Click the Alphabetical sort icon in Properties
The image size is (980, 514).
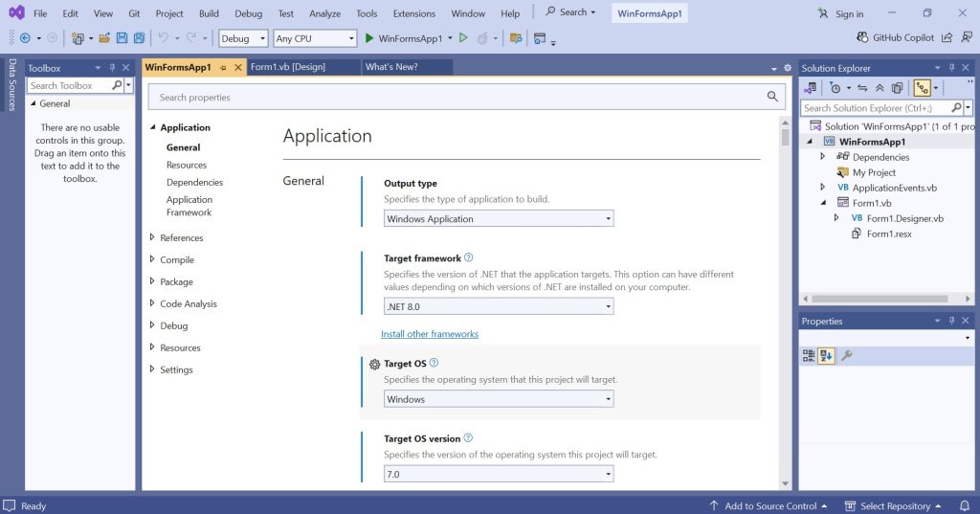click(x=826, y=356)
